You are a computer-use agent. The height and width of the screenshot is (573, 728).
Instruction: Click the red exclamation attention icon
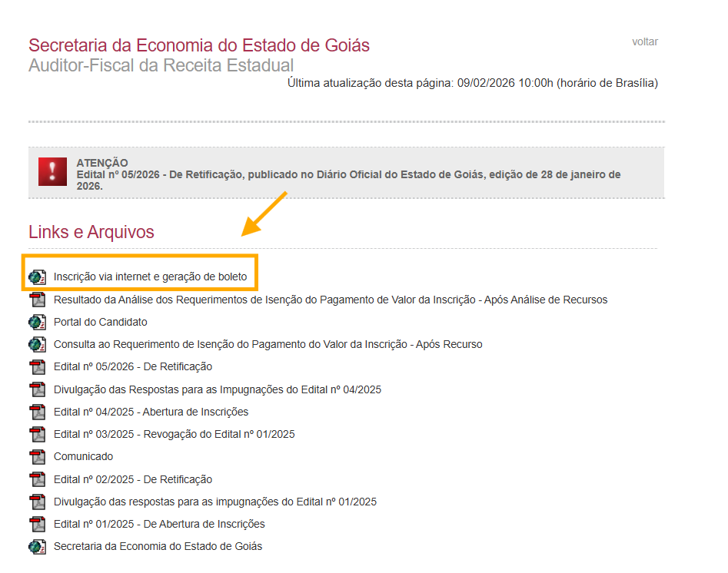(53, 171)
